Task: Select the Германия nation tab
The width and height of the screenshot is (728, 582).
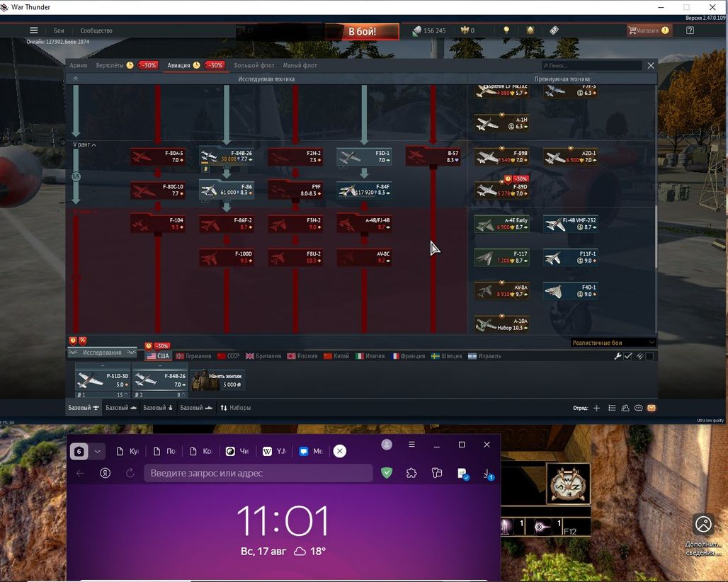Action: pyautogui.click(x=193, y=356)
